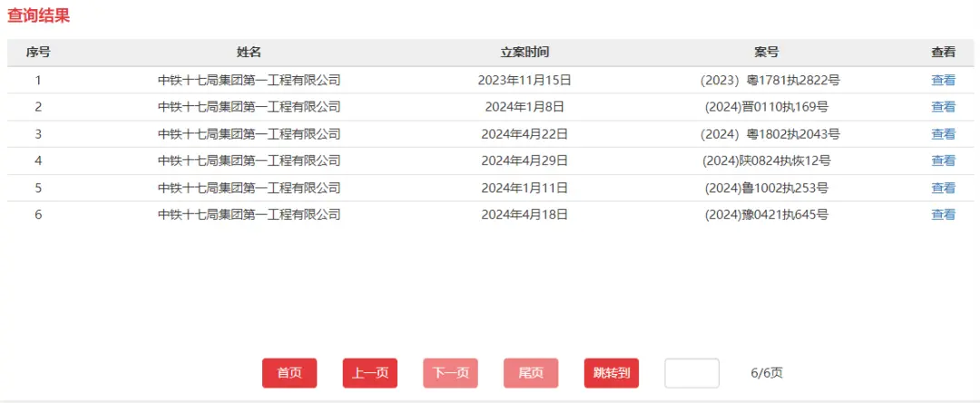Click 查看 for case 粤1802执2043号

coord(943,133)
